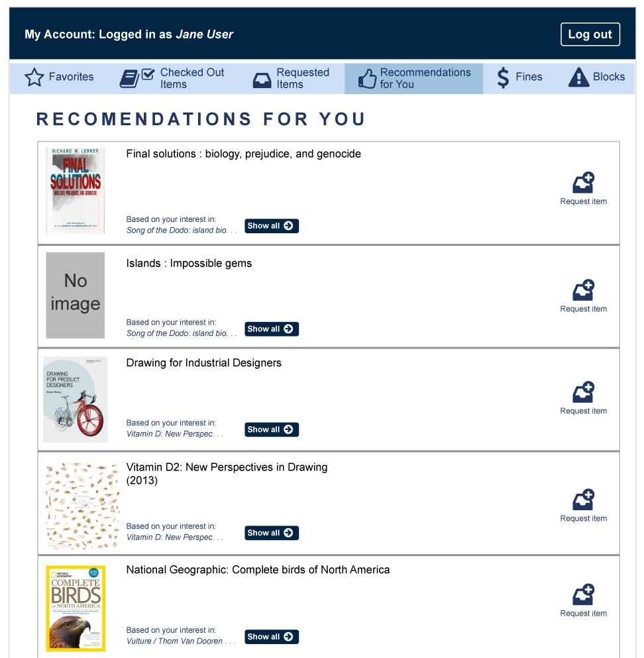The height and width of the screenshot is (658, 644).
Task: Open the Song of the Dodo link under Final solutions
Action: click(x=182, y=231)
